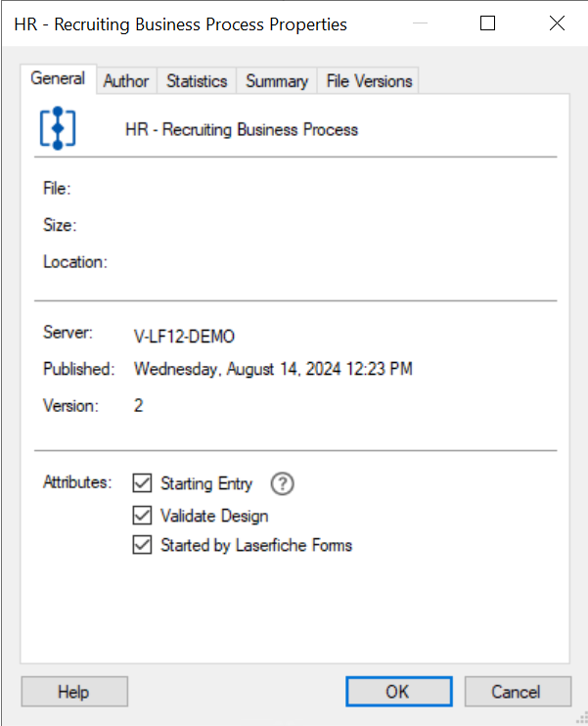Switch to the Summary tab
588x726 pixels.
click(x=277, y=81)
